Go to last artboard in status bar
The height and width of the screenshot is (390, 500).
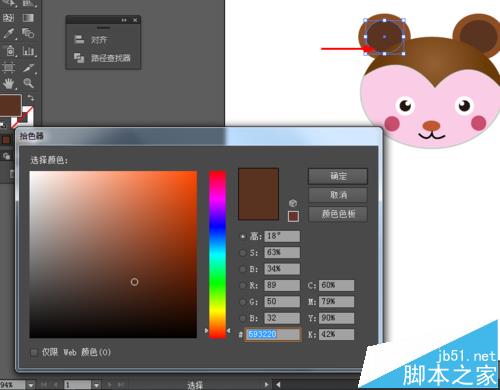[x=121, y=385]
